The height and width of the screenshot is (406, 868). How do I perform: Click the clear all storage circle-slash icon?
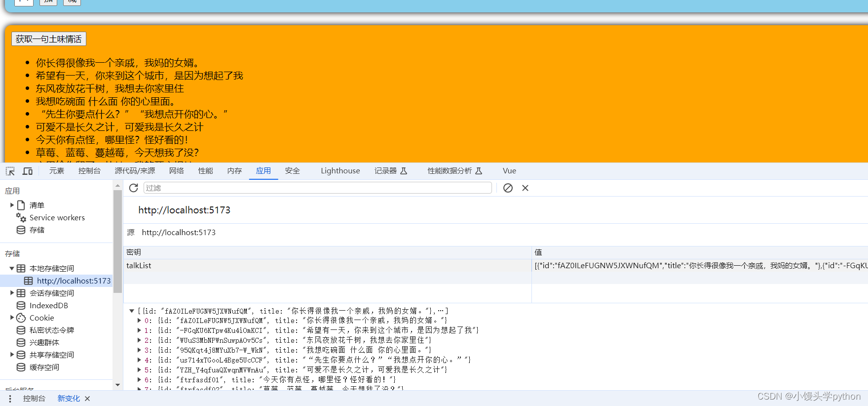point(508,188)
